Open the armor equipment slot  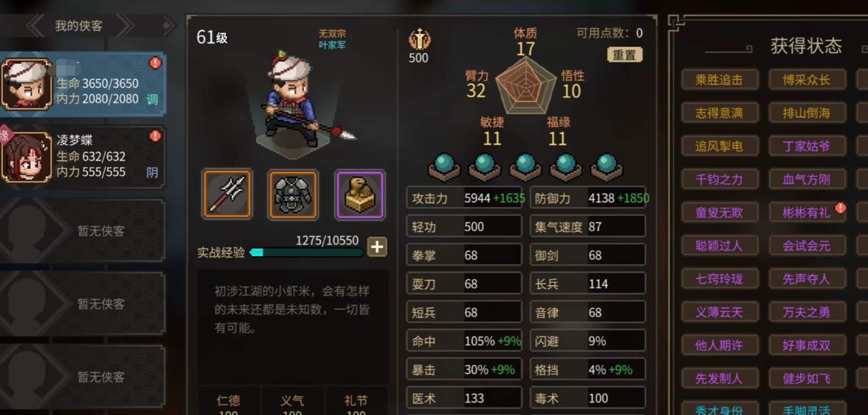click(x=293, y=194)
